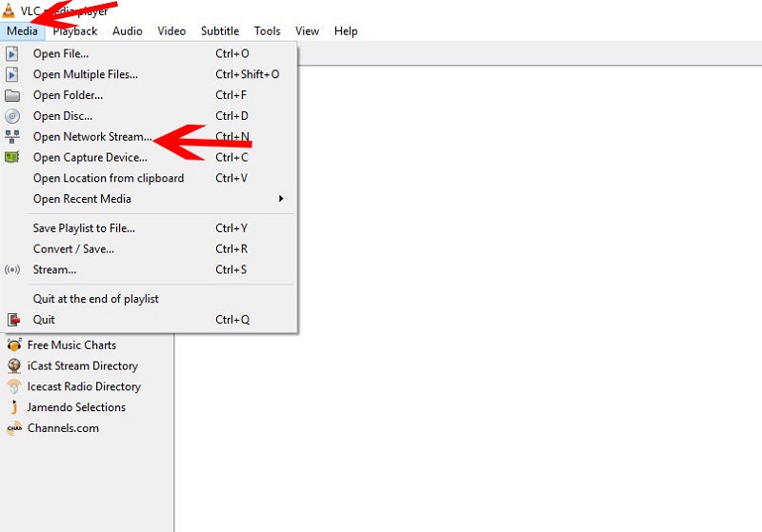Select Free Music Charts in sidebar
The height and width of the screenshot is (532, 762).
click(71, 345)
